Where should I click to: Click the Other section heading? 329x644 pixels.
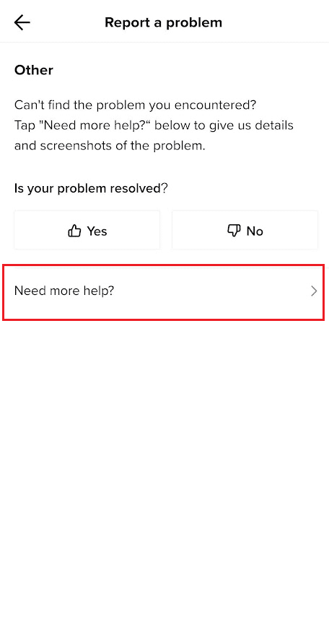34,70
